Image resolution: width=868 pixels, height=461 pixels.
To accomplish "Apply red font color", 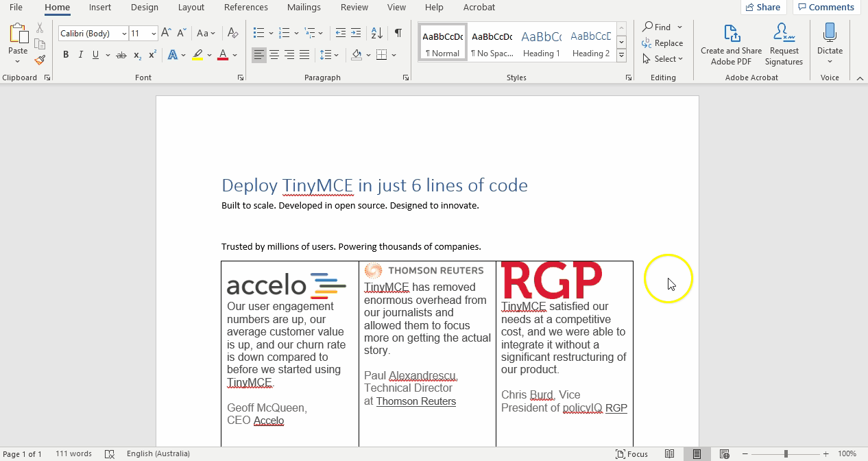I will [222, 55].
